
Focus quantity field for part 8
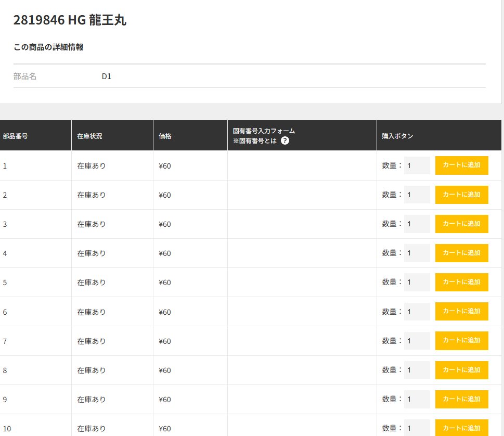[x=417, y=370]
